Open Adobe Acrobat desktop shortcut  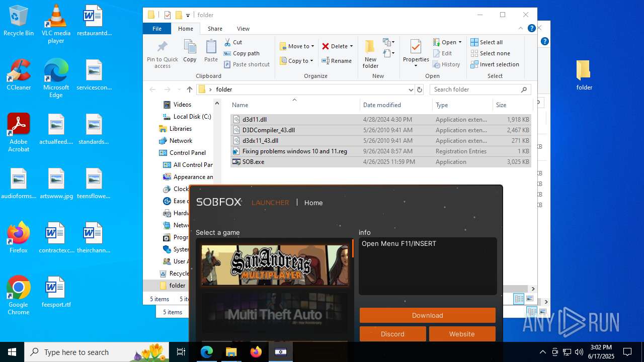(19, 133)
